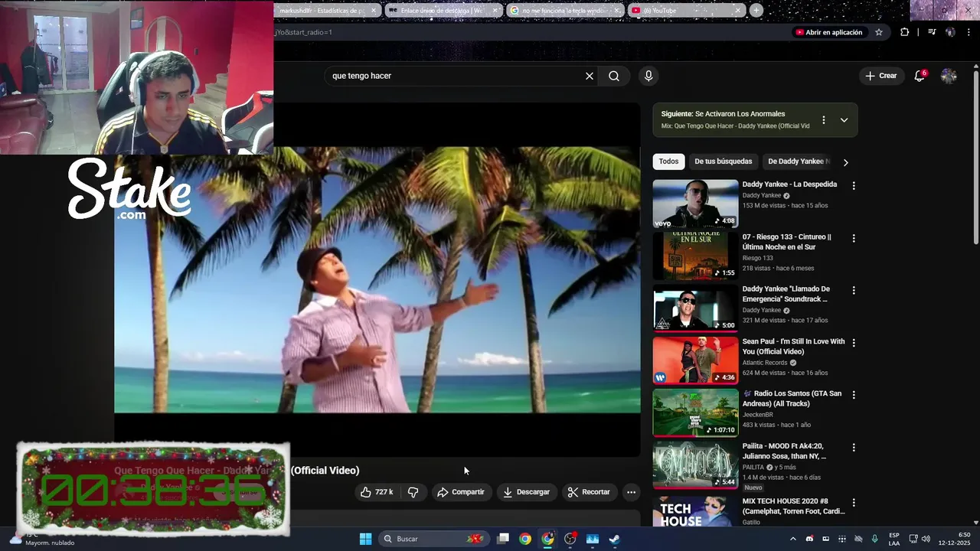Show more filter chips with arrow
980x551 pixels.
845,162
